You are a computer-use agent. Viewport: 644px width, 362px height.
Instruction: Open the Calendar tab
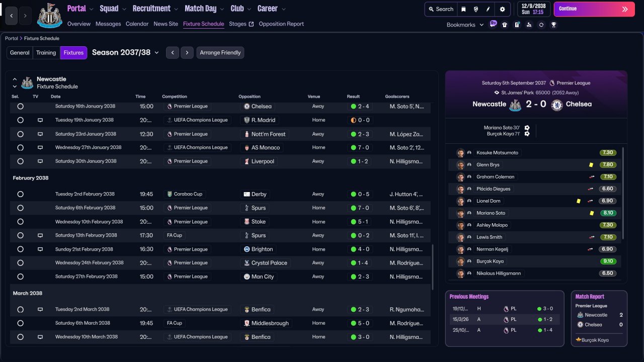click(x=137, y=24)
